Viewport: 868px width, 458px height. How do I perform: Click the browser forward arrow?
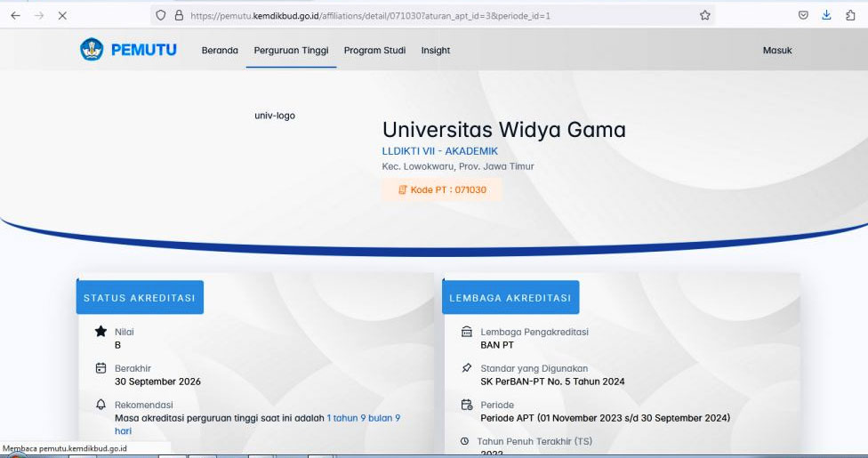click(x=39, y=15)
